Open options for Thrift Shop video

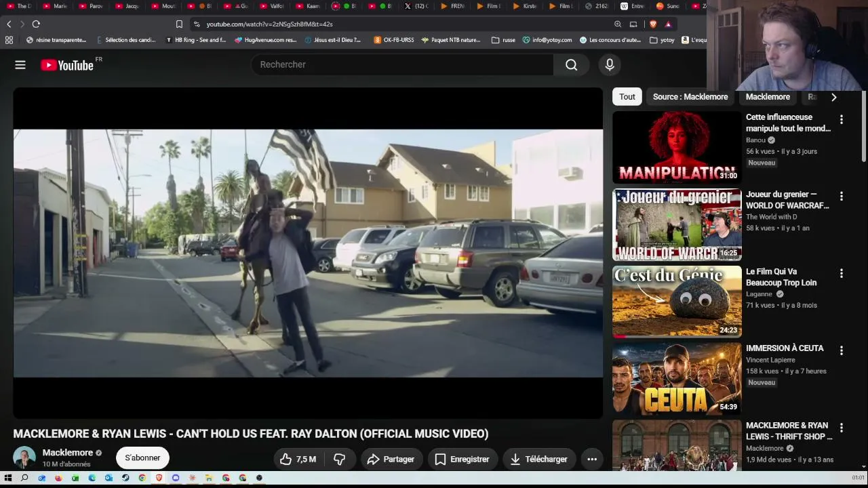[x=842, y=428]
